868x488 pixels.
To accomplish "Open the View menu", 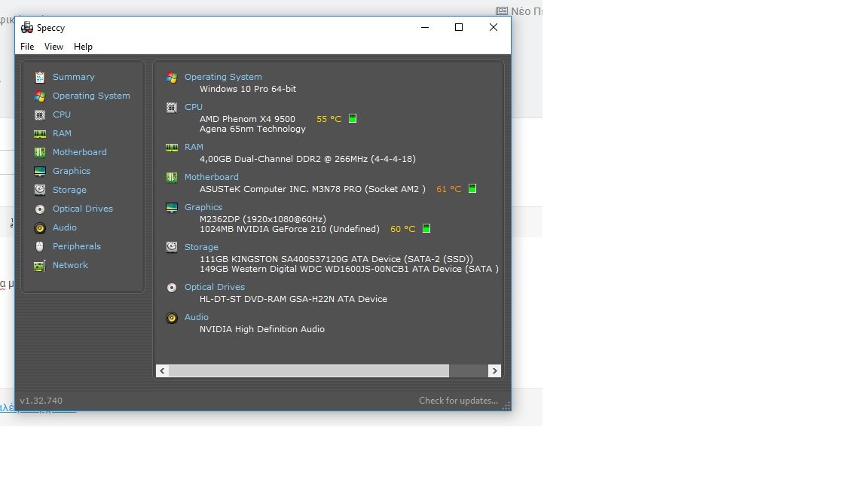I will tap(53, 47).
